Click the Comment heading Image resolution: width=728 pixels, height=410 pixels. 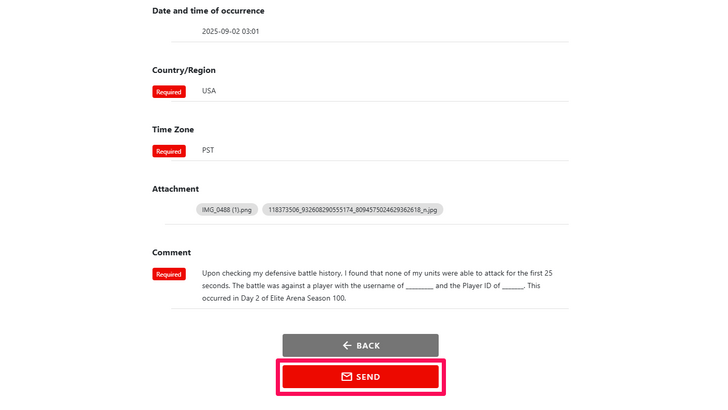coord(171,252)
